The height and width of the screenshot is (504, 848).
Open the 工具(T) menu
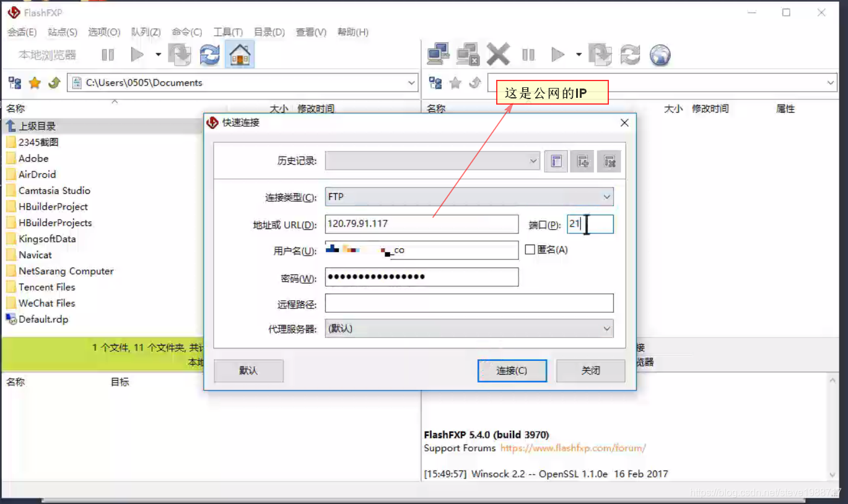(229, 32)
